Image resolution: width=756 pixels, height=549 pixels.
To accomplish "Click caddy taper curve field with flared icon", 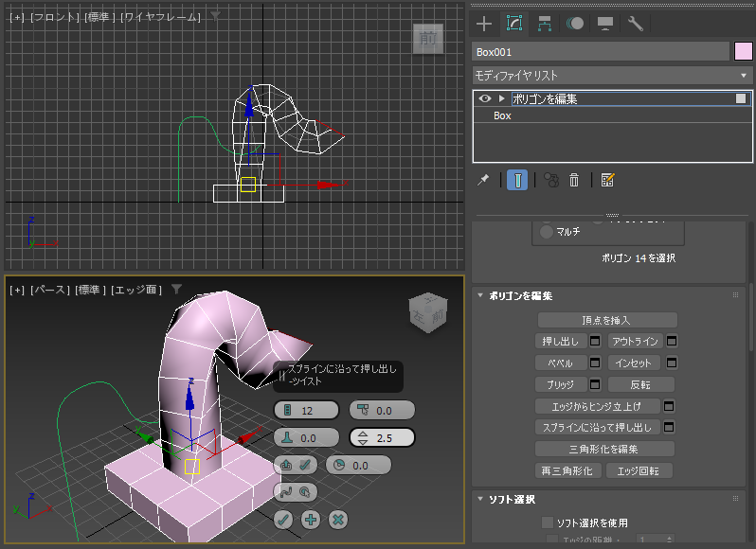I will coord(306,437).
